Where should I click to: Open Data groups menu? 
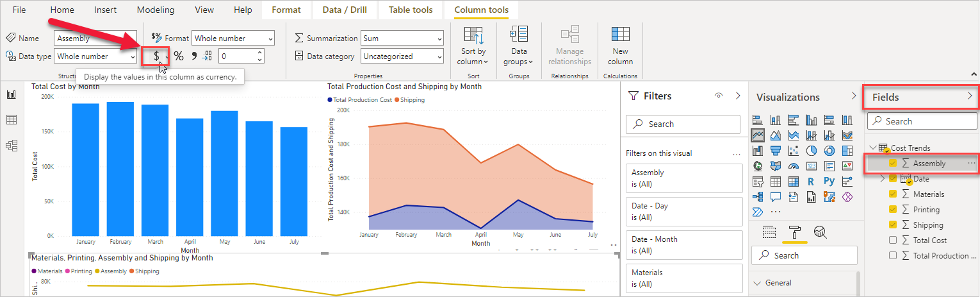coord(518,46)
